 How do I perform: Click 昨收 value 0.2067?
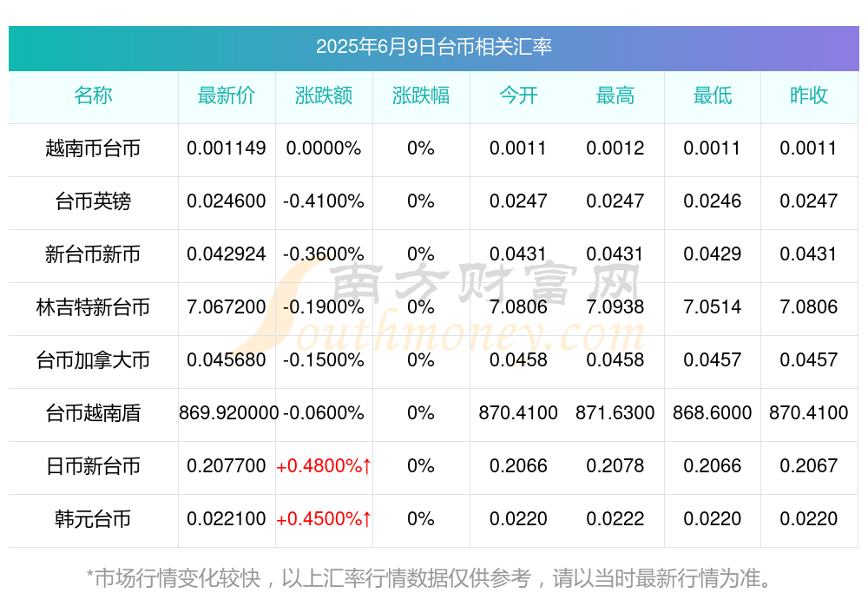pyautogui.click(x=809, y=466)
